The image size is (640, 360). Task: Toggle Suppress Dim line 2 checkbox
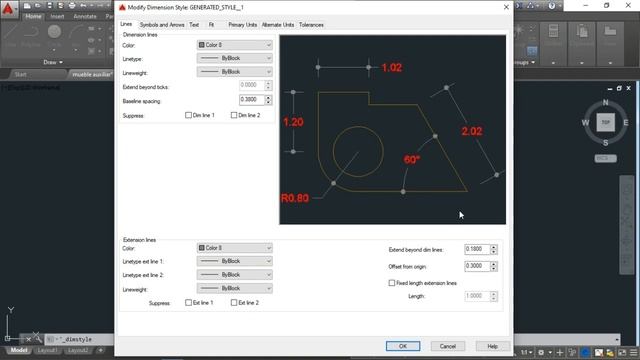click(x=234, y=115)
